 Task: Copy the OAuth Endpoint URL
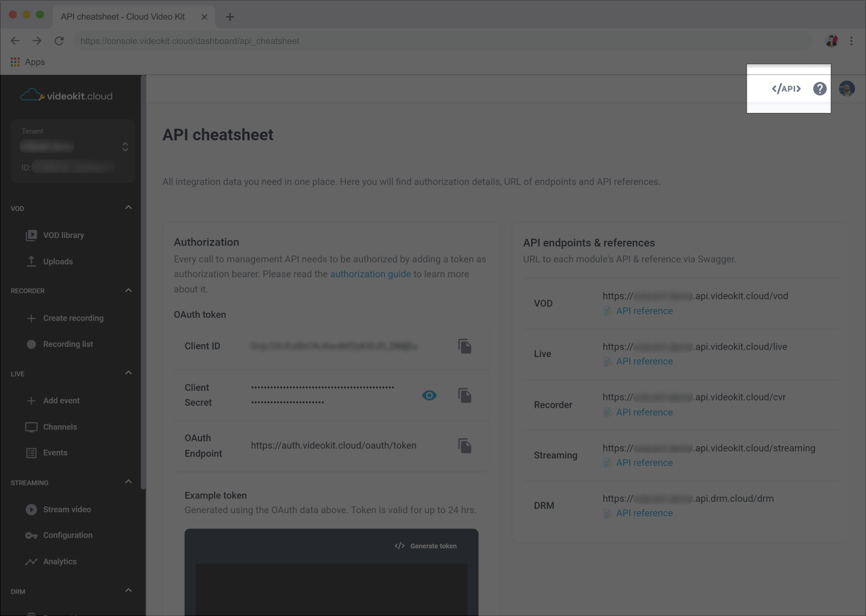tap(465, 446)
